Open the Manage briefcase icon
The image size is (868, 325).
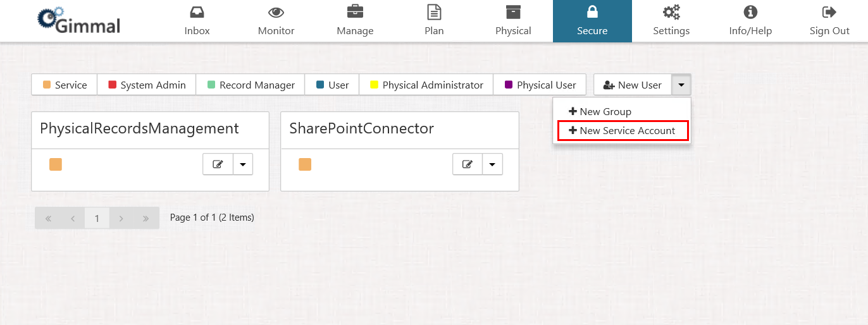(355, 13)
